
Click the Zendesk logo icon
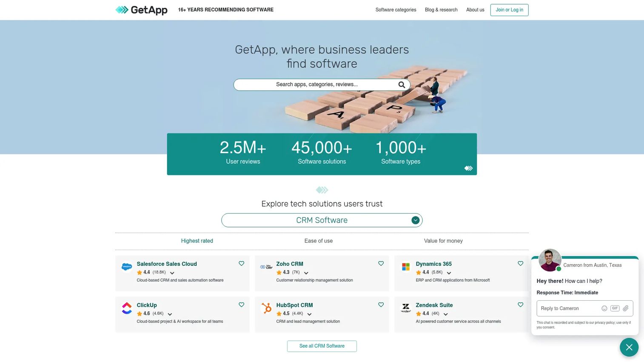[406, 308]
